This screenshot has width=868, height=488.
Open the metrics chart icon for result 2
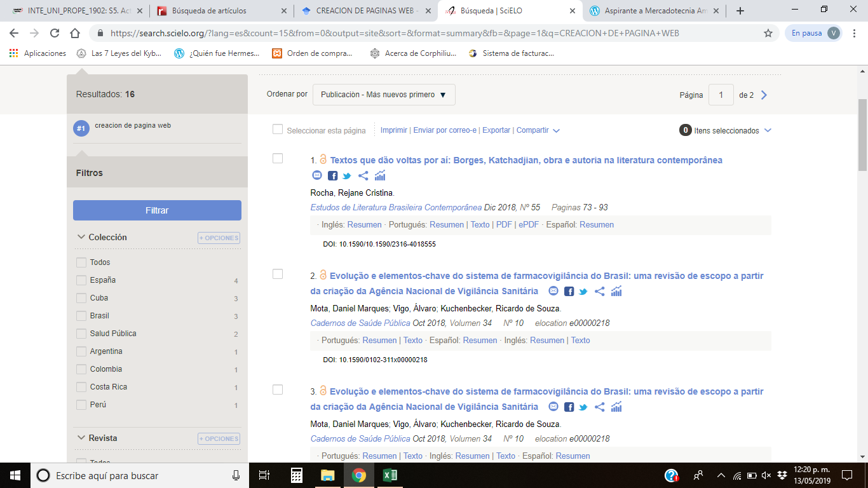coord(616,291)
